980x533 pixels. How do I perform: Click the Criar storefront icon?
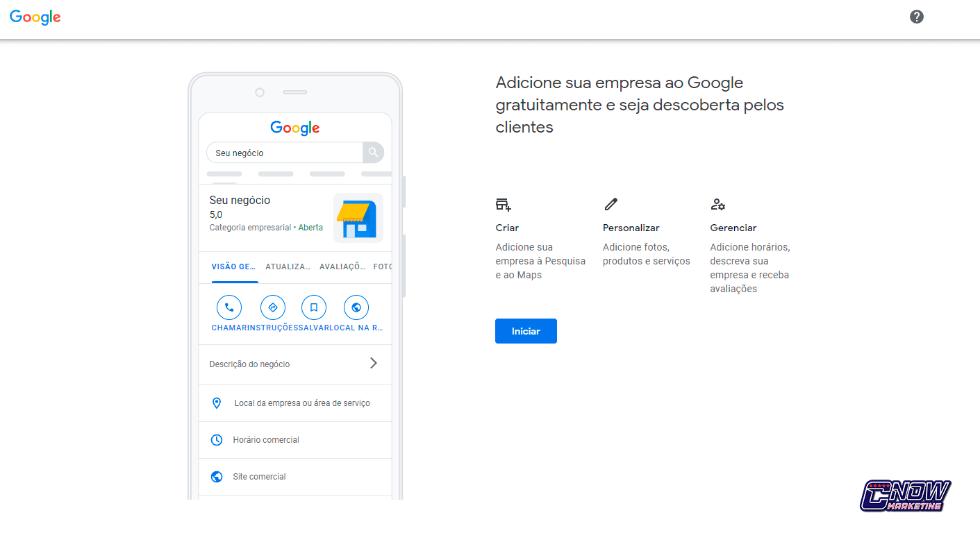click(x=504, y=204)
